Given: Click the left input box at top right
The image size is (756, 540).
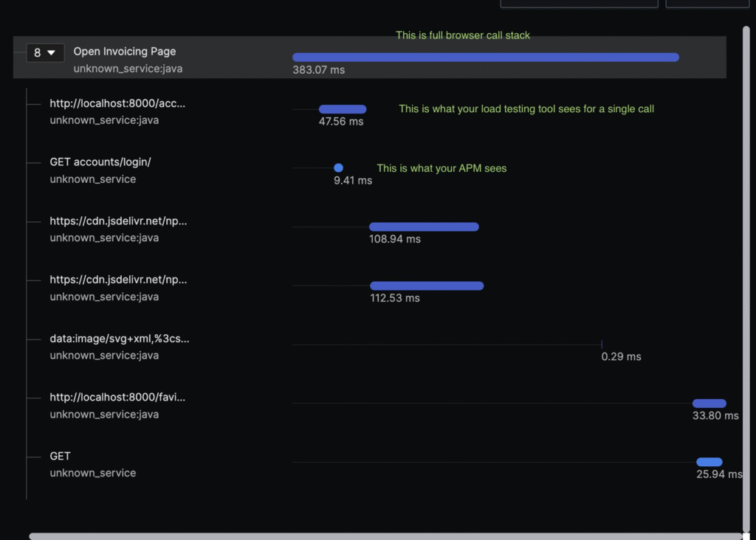Looking at the screenshot, I should point(579,3).
